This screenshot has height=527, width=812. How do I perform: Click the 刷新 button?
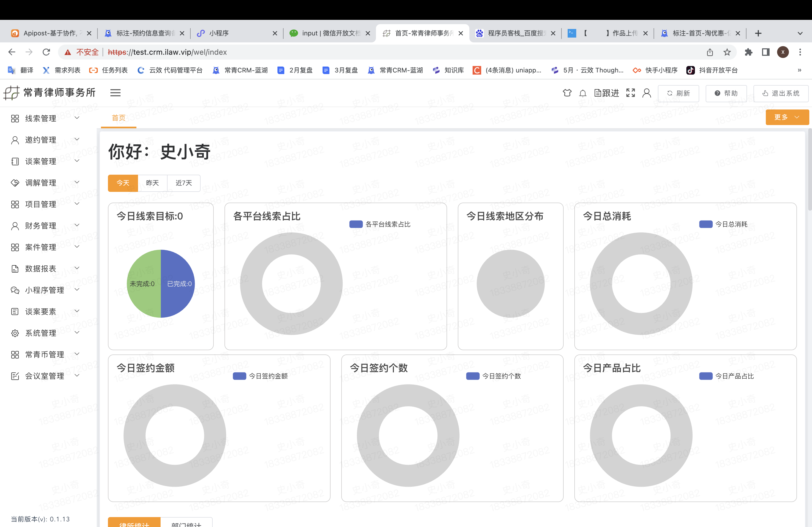[x=678, y=93]
